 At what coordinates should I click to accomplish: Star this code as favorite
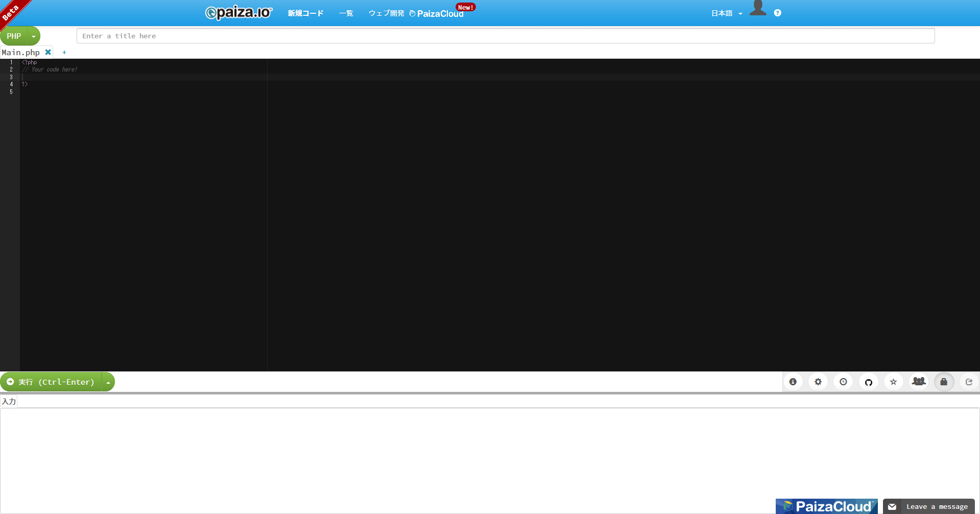click(x=893, y=382)
